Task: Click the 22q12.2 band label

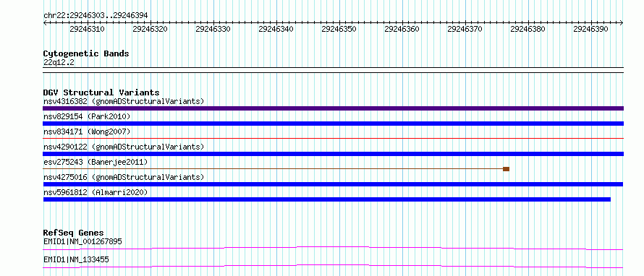Action: pyautogui.click(x=59, y=63)
